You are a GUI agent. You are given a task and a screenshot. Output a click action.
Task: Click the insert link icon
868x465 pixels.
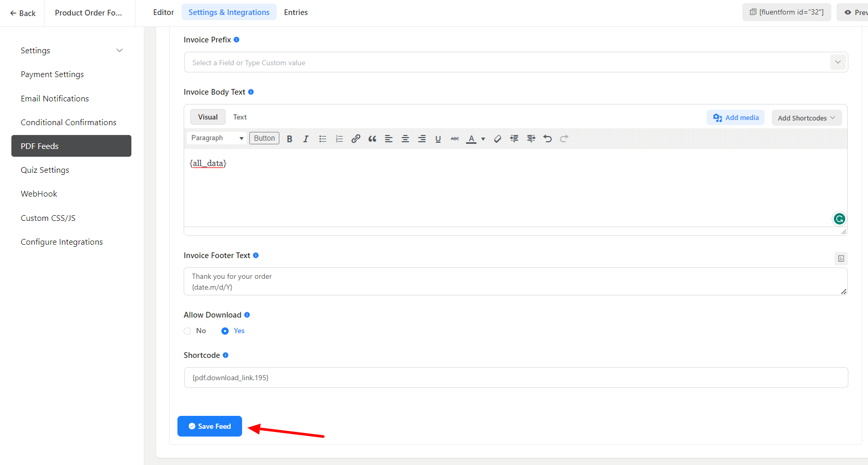356,139
